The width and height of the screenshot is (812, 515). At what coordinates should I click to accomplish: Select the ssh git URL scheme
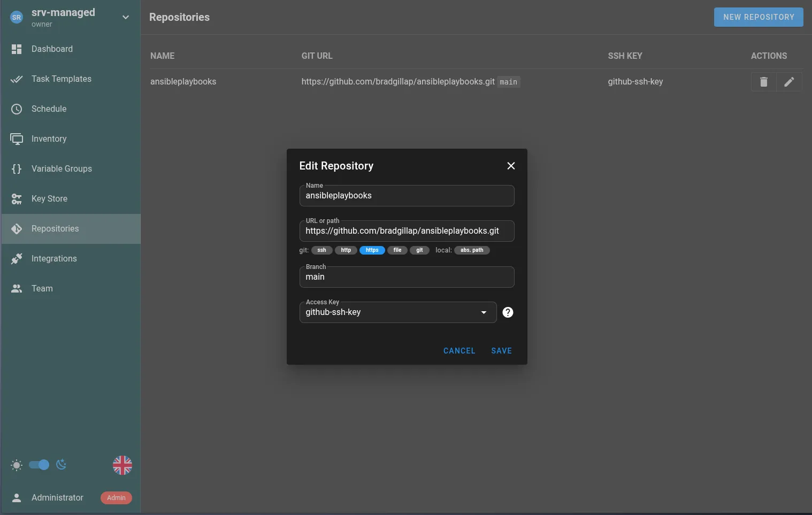(x=321, y=250)
